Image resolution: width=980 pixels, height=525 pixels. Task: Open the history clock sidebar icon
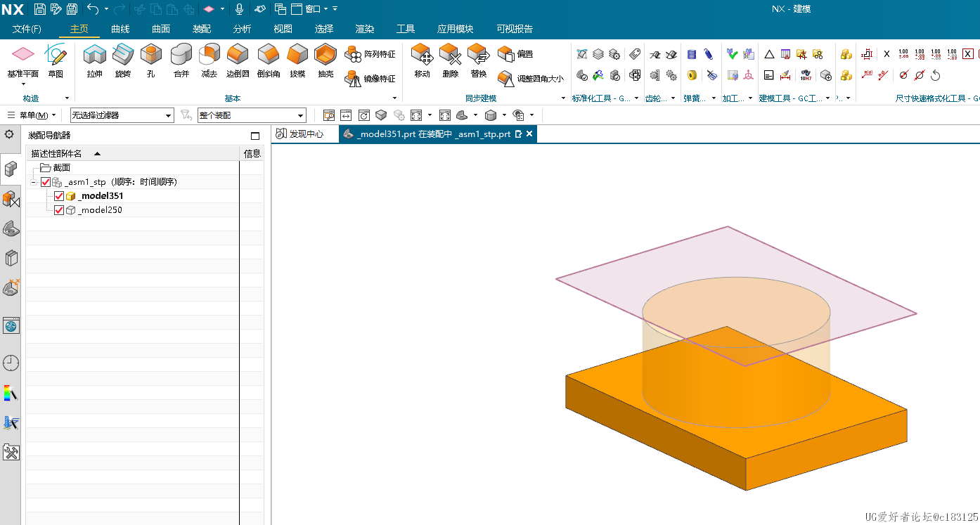11,363
